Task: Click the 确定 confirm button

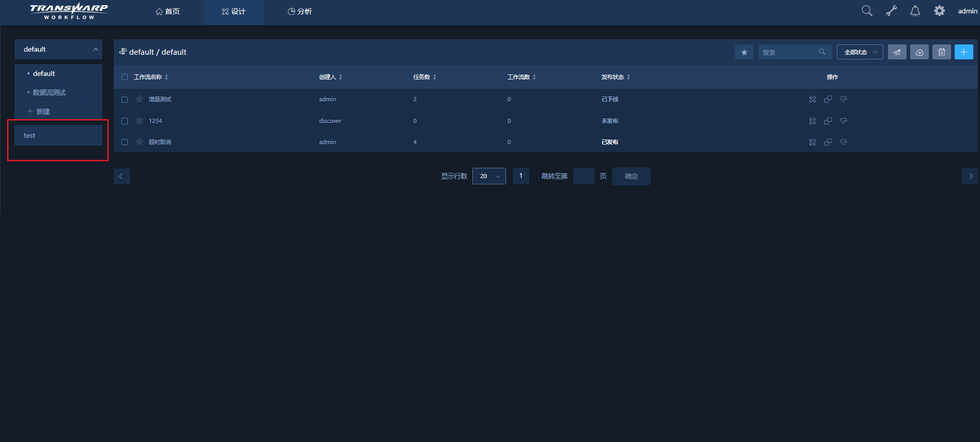Action: (x=631, y=176)
